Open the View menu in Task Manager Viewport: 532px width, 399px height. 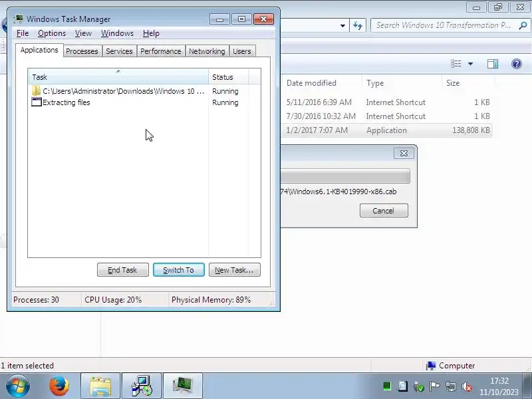pos(83,33)
